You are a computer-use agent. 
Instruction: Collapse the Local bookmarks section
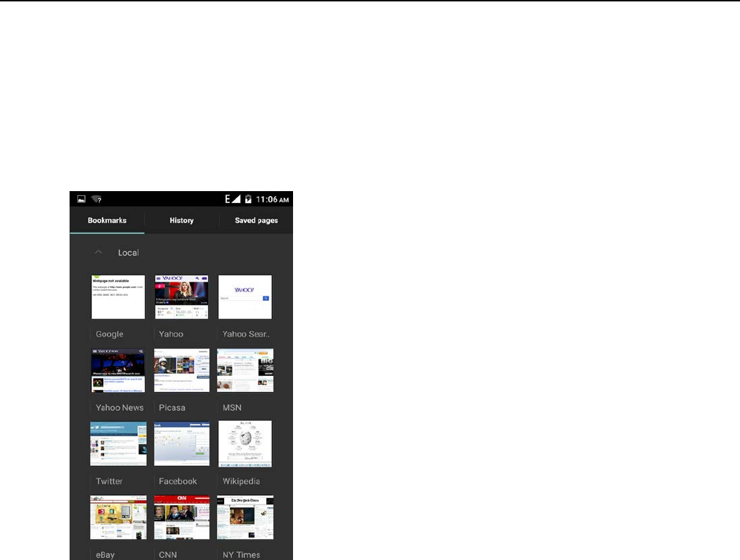(98, 252)
